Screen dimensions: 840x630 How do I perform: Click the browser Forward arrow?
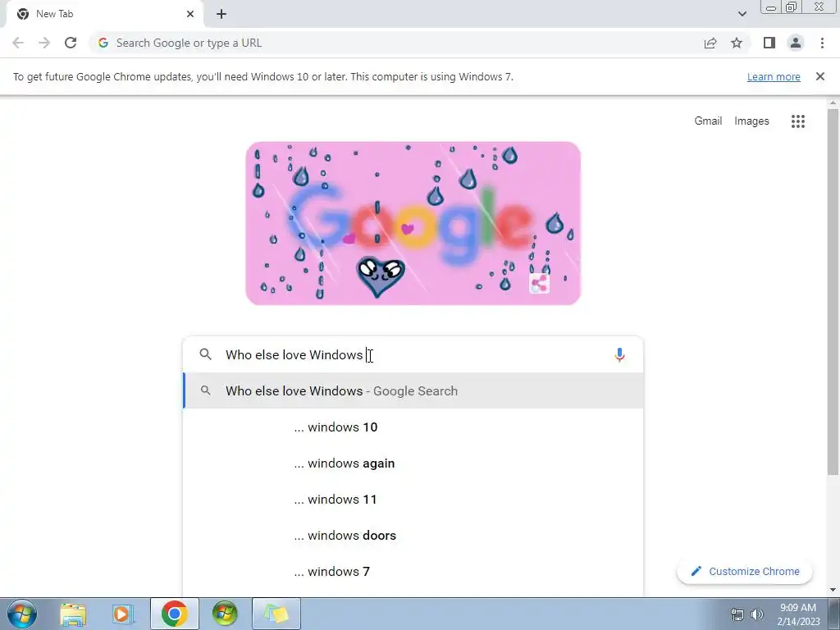tap(44, 43)
